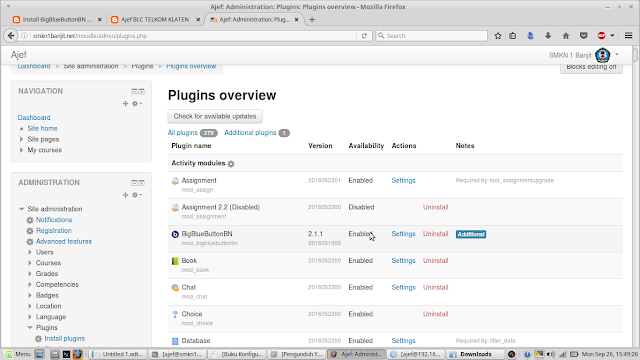Click the site info icon in address bar
The image size is (640, 360).
point(24,36)
